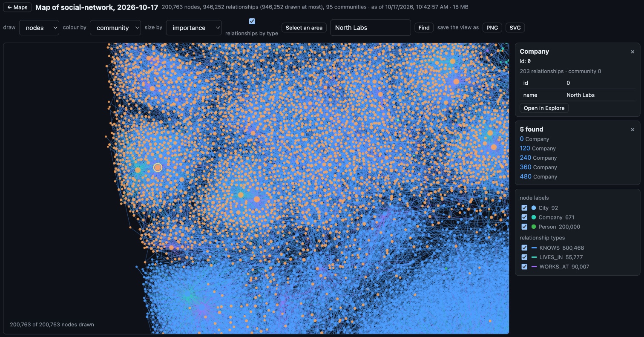Toggle relationships by type checkbox
This screenshot has width=644, height=337.
252,21
